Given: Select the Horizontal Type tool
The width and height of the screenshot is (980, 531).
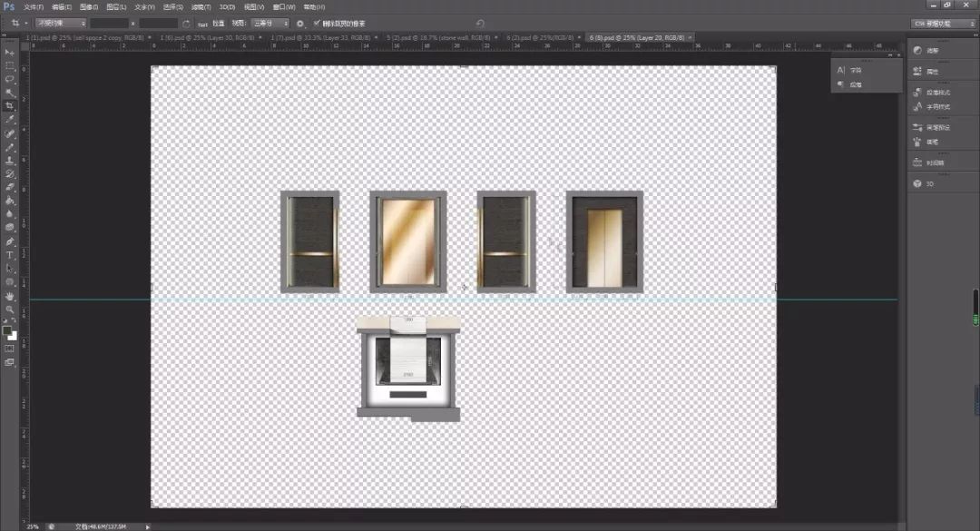Looking at the screenshot, I should 9,255.
